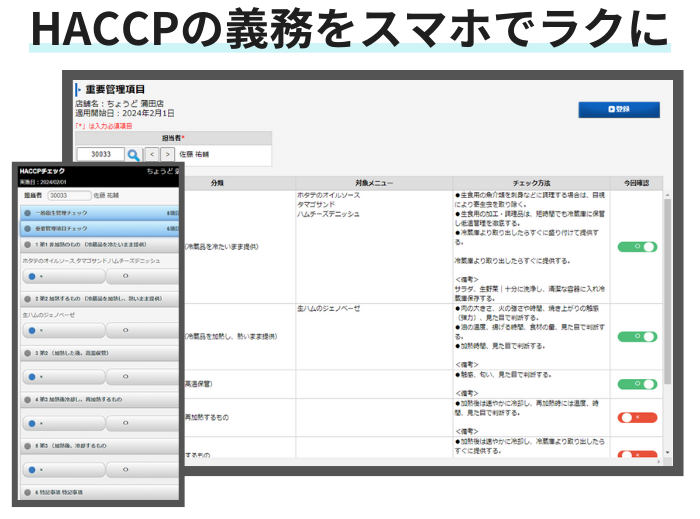This screenshot has height=519, width=700.
Task: Select ○ option under ホタテのオイルソース on phone
Action: pos(142,276)
